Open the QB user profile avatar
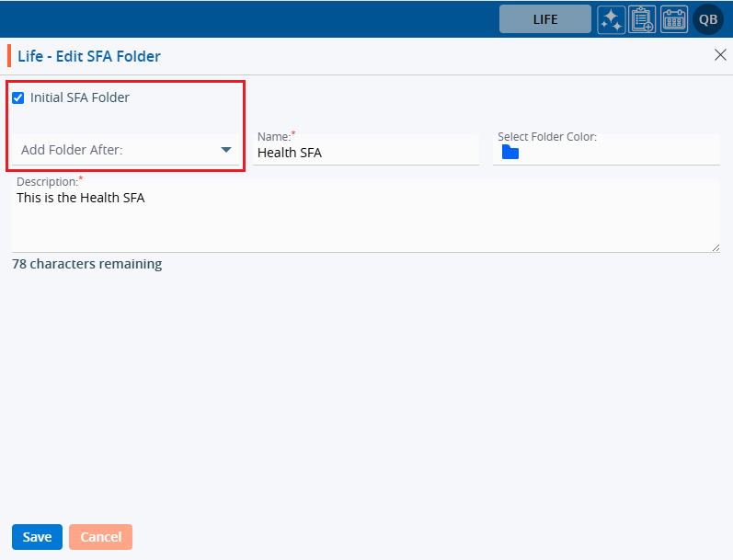 pyautogui.click(x=708, y=19)
